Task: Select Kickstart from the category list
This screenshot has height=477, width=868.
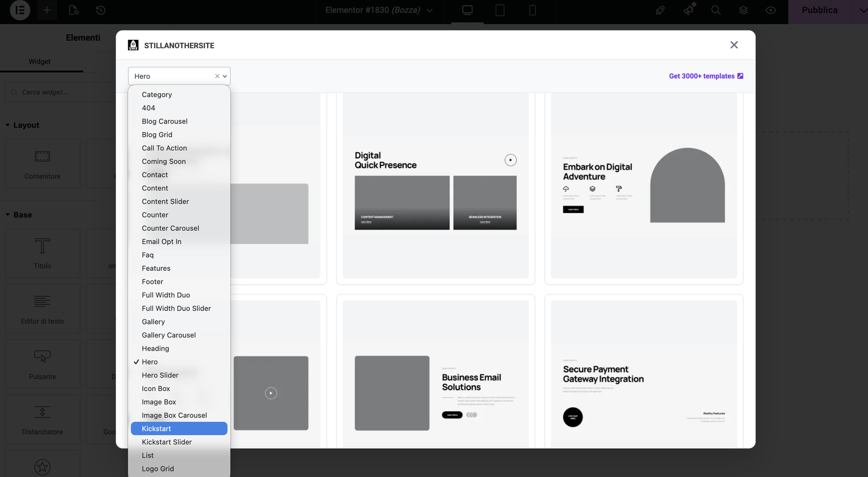Action: [x=179, y=428]
